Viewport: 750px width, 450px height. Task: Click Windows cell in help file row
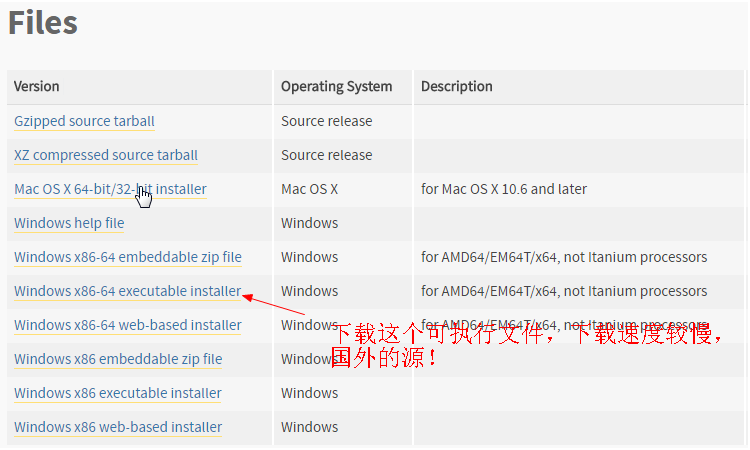click(x=309, y=223)
